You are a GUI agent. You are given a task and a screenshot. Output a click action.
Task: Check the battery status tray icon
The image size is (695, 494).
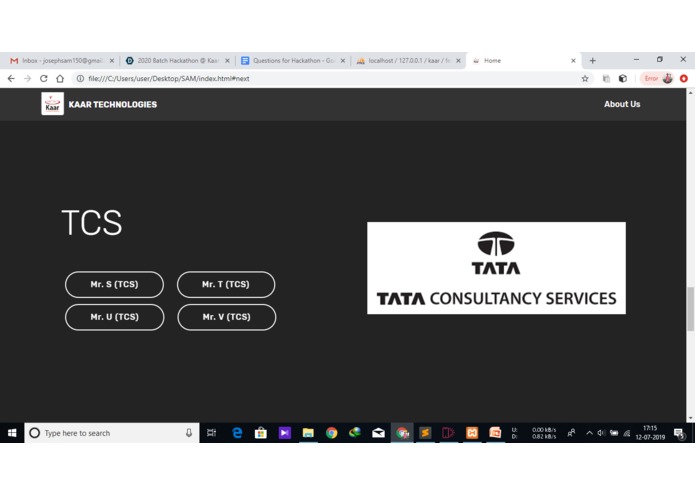(614, 433)
